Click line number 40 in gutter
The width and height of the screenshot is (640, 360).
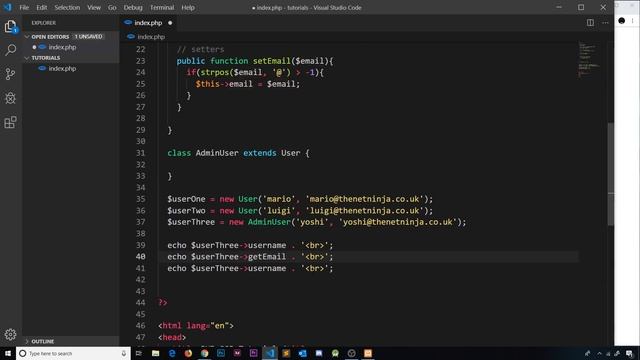(140, 257)
